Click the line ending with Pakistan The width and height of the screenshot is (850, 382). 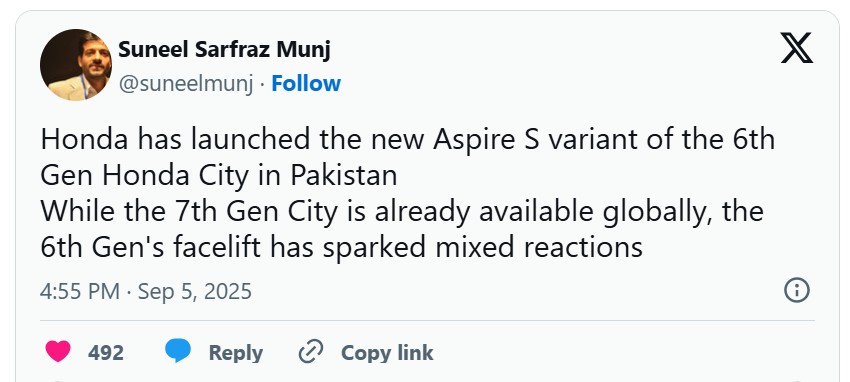[x=219, y=175]
